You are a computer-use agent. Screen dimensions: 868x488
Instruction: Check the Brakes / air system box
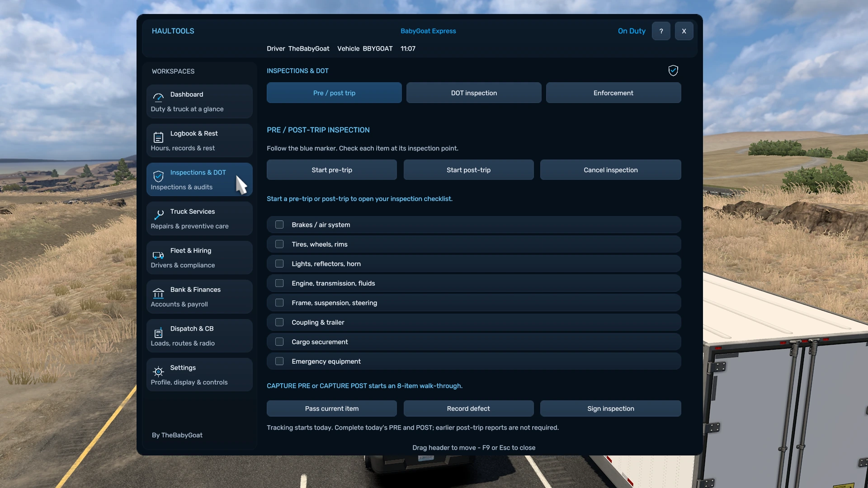click(279, 225)
